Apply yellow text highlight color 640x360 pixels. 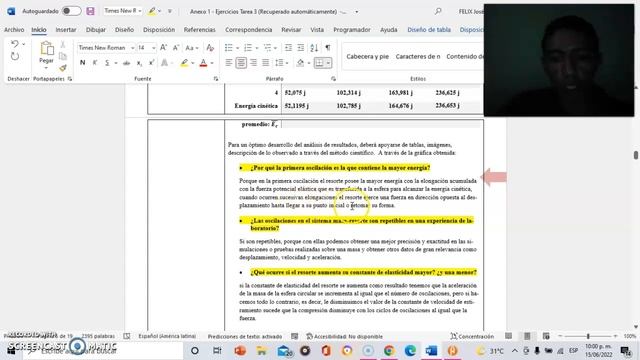pyautogui.click(x=184, y=63)
